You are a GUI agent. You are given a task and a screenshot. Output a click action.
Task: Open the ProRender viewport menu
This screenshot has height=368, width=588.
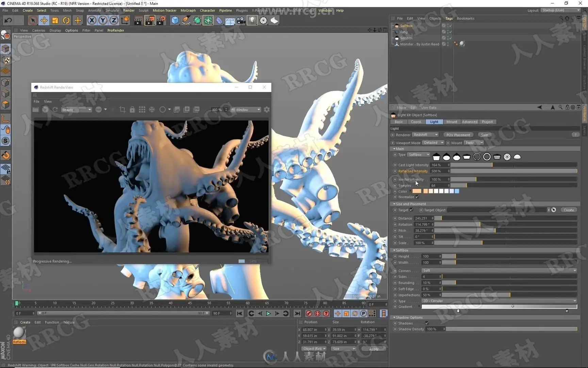pos(116,30)
